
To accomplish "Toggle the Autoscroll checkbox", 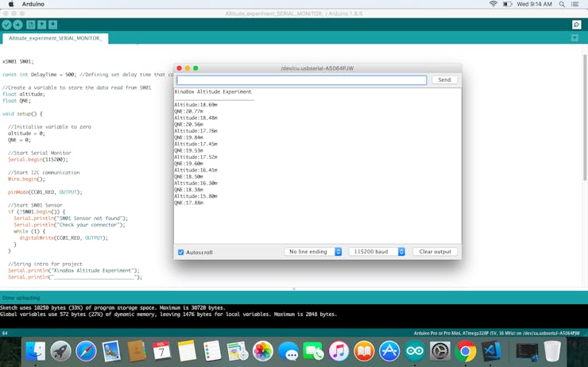I will 180,253.
